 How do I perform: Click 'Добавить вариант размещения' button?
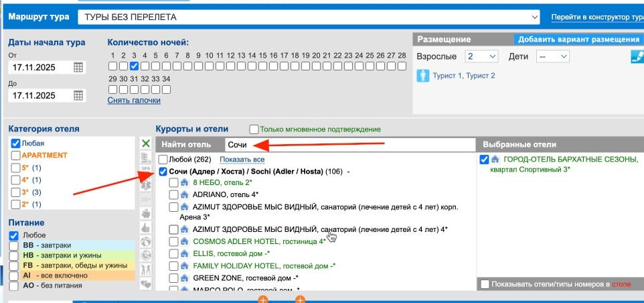578,40
